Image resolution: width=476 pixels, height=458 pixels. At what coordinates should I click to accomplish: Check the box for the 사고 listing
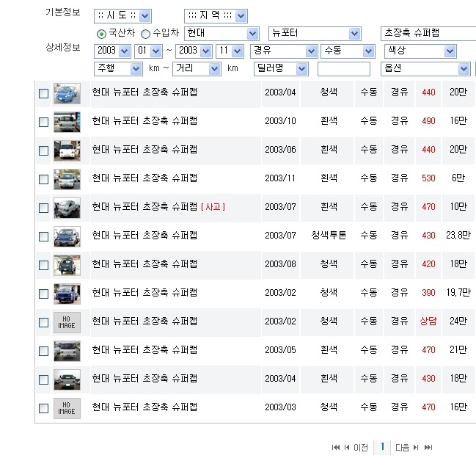tap(44, 208)
